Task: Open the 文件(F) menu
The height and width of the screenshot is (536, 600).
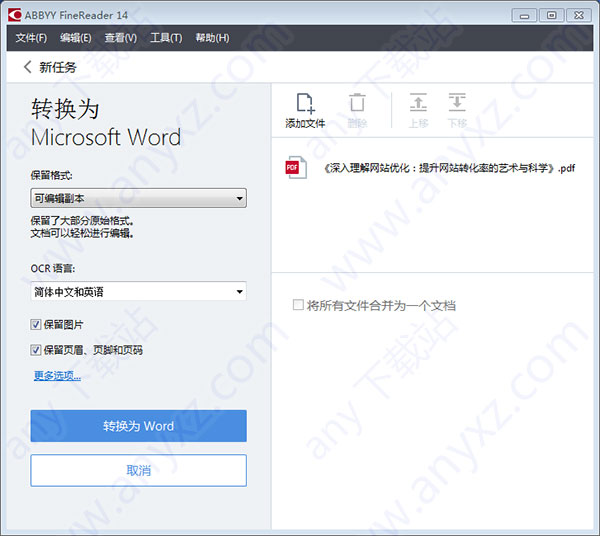Action: click(x=31, y=38)
